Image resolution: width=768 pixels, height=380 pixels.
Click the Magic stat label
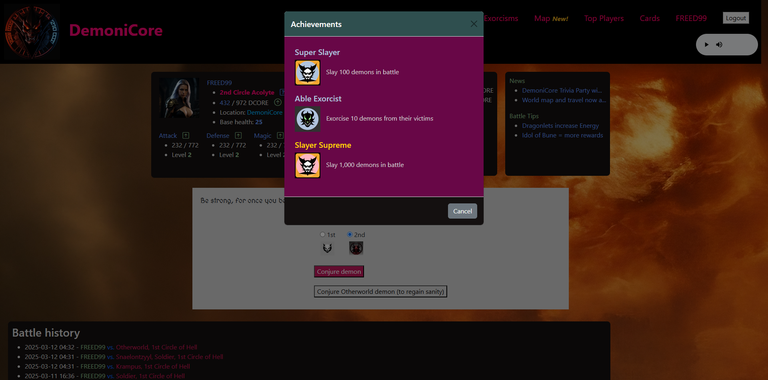[263, 136]
